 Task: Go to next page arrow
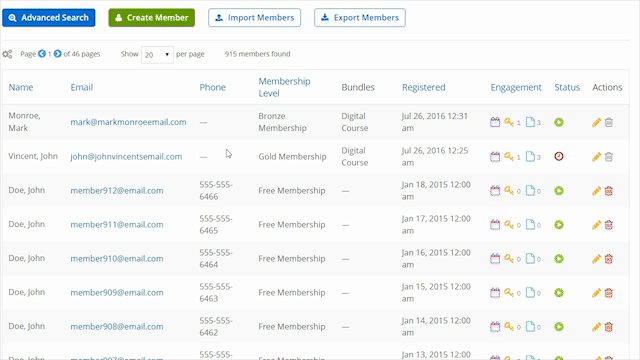58,53
